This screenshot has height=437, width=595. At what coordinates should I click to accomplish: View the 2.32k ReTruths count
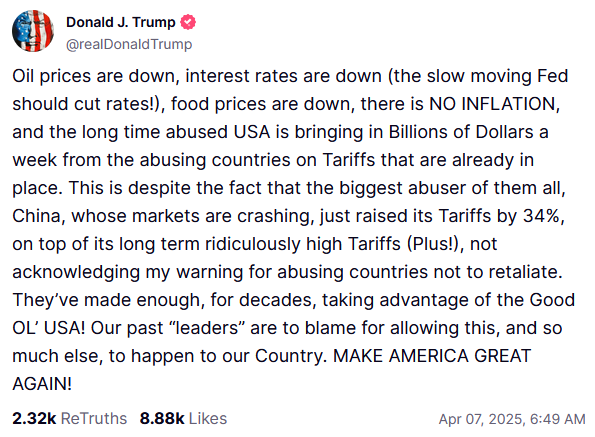tap(34, 419)
